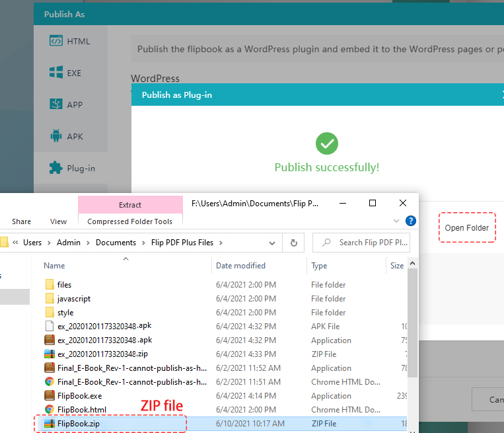Select the files folder icon
The height and width of the screenshot is (433, 504).
(x=50, y=284)
